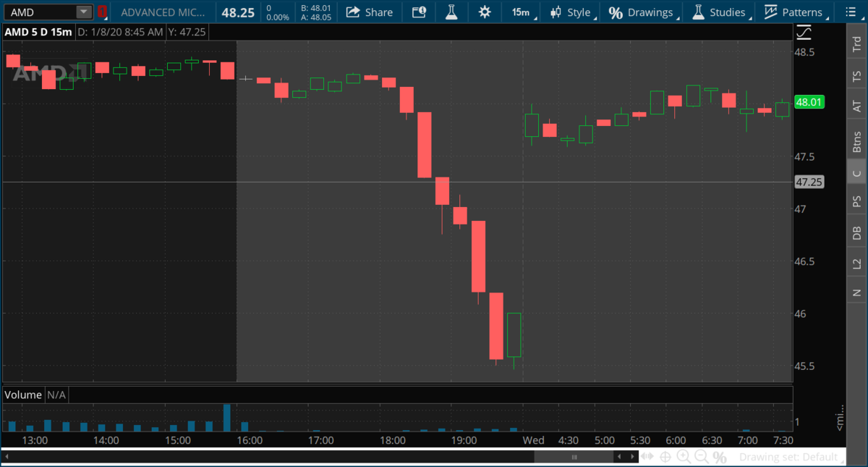The width and height of the screenshot is (868, 467).
Task: Click the A: 48.05 ask quote
Action: click(x=316, y=17)
